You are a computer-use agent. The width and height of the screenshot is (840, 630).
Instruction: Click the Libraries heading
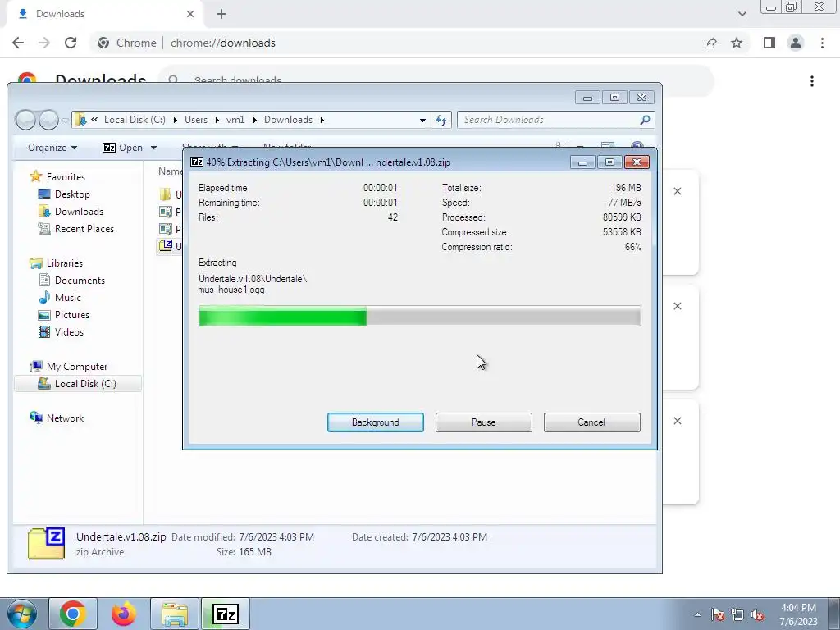[x=57, y=263]
